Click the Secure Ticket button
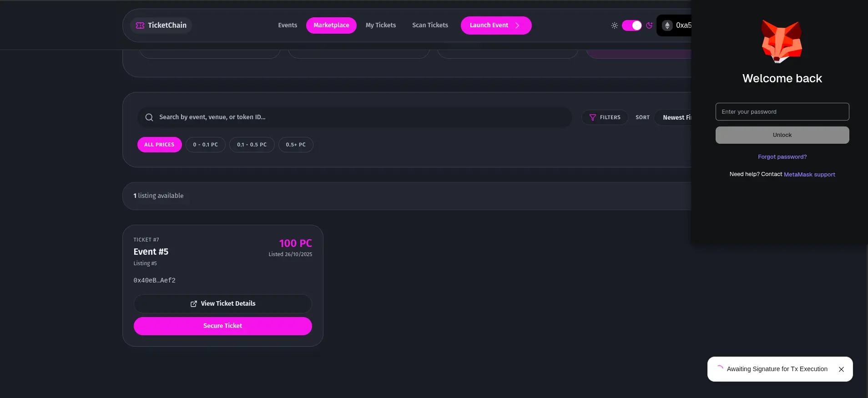The height and width of the screenshot is (398, 868). [x=222, y=326]
